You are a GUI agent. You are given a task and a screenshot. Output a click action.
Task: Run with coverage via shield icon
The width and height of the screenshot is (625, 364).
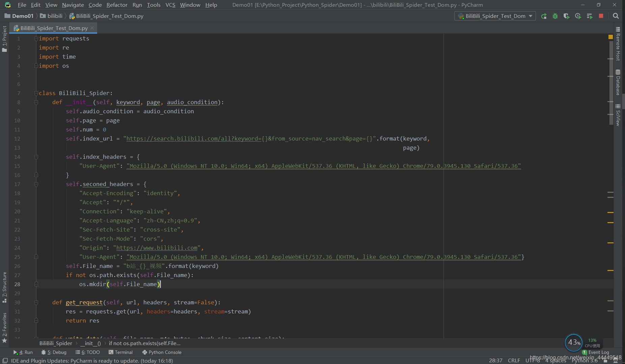coord(567,16)
